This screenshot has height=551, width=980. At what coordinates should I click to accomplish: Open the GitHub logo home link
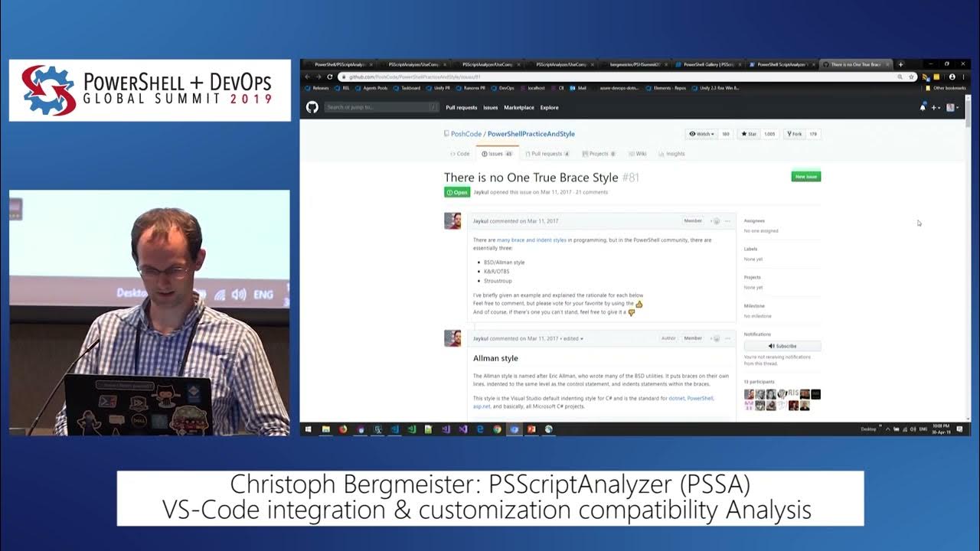pyautogui.click(x=312, y=107)
